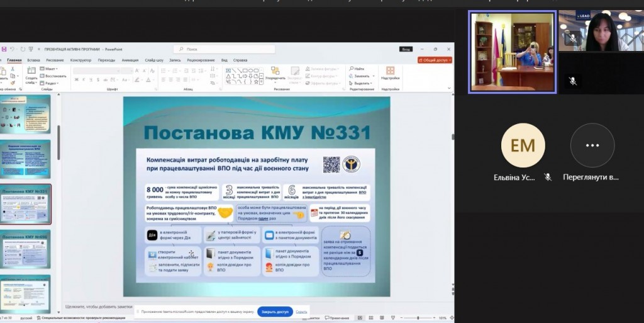Click the Save icon in title bar

(x=4, y=48)
